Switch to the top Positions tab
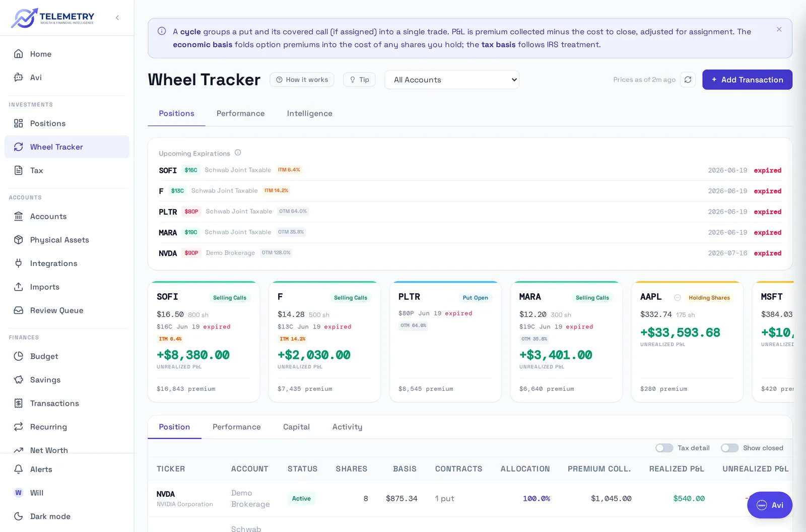The height and width of the screenshot is (532, 806). (176, 114)
